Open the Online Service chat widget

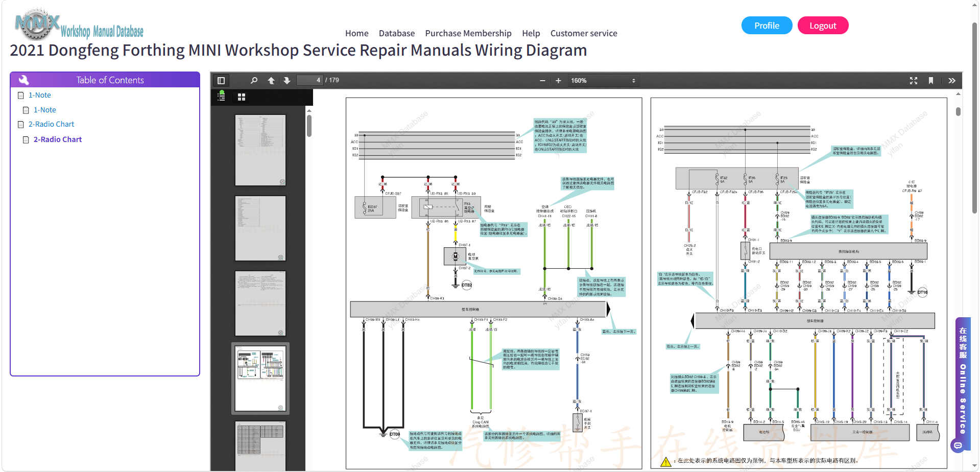coord(963,385)
